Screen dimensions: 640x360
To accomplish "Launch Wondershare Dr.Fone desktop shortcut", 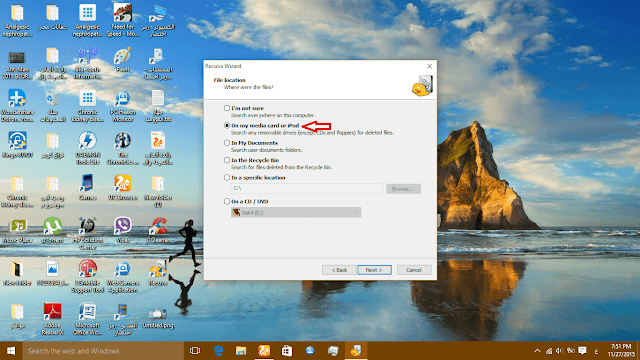I will 17,106.
